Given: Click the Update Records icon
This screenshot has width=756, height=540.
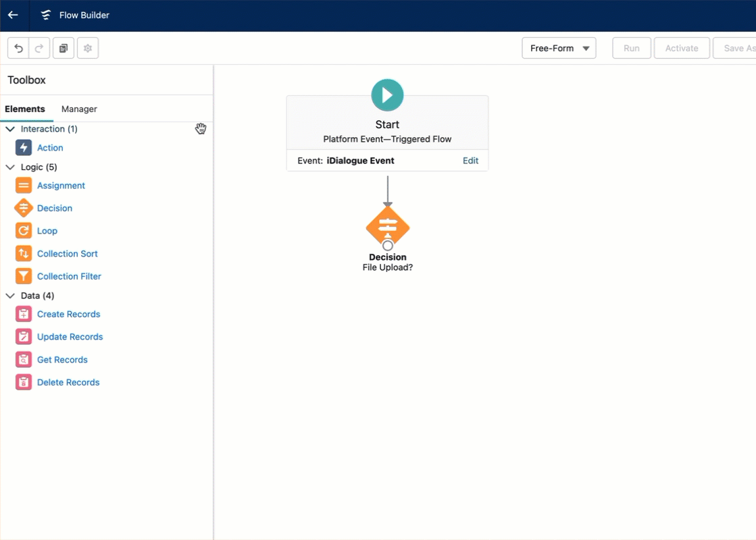Looking at the screenshot, I should [24, 337].
